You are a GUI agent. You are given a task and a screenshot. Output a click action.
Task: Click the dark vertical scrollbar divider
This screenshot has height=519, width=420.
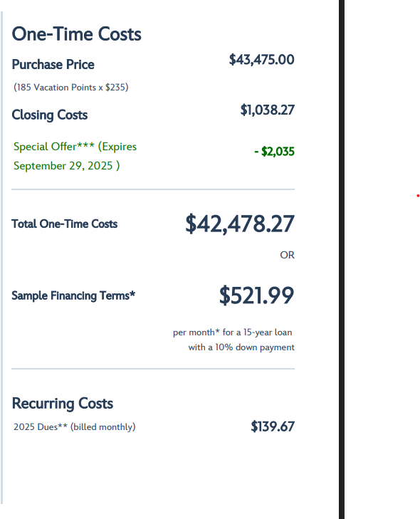[342, 259]
